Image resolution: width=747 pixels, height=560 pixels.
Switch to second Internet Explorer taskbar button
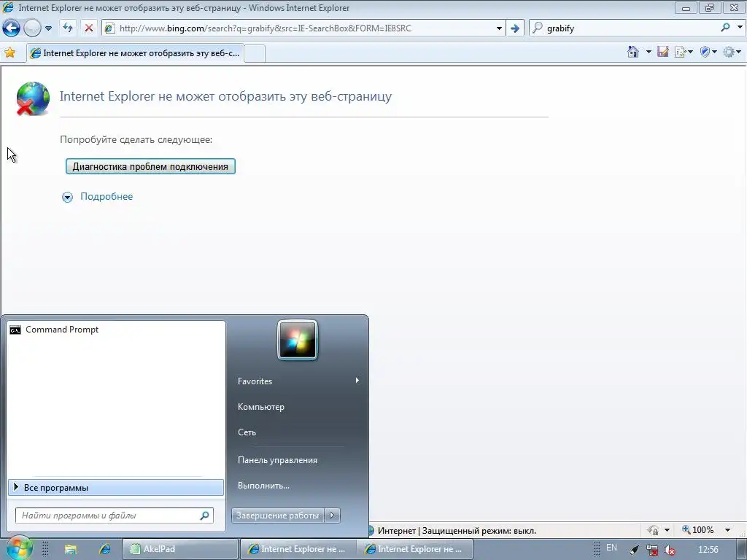[415, 549]
